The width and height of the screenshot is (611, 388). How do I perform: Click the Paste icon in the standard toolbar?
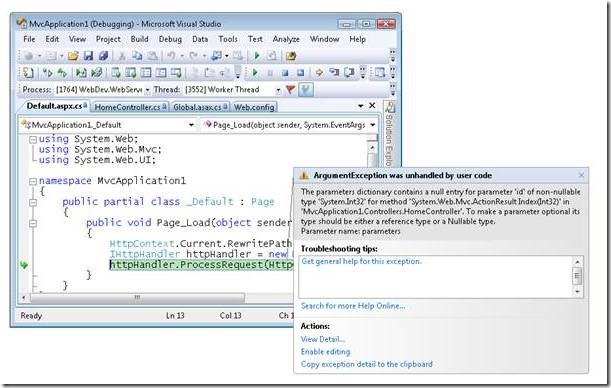point(152,56)
